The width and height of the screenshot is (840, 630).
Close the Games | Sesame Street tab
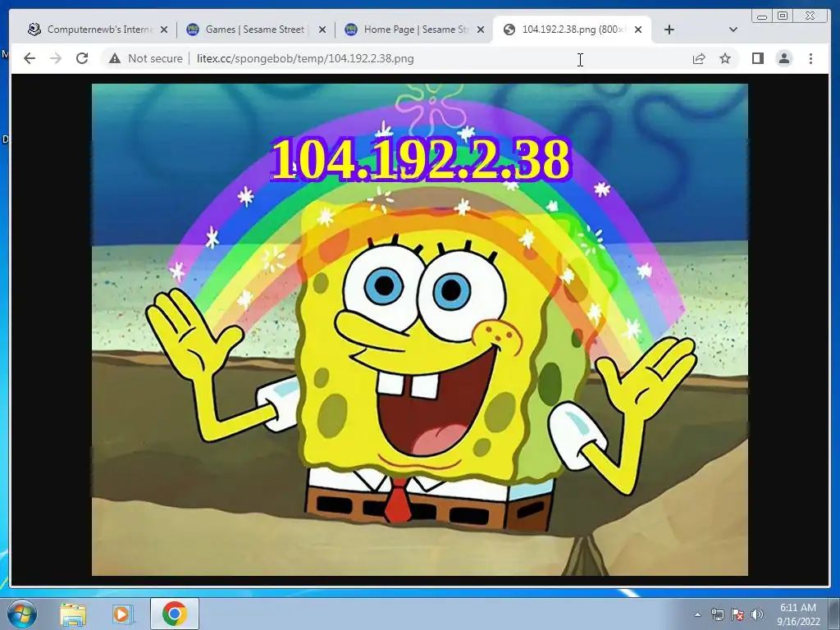coord(322,30)
